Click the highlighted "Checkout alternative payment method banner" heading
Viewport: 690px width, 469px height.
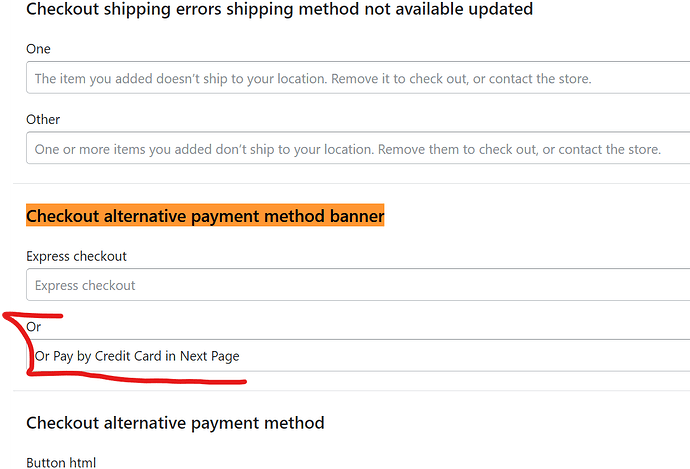[205, 215]
